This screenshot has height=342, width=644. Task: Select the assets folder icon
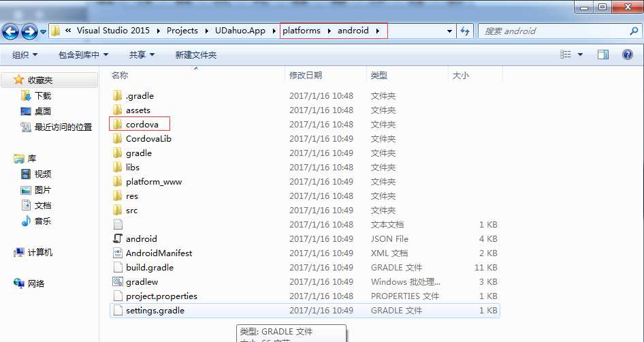(118, 110)
